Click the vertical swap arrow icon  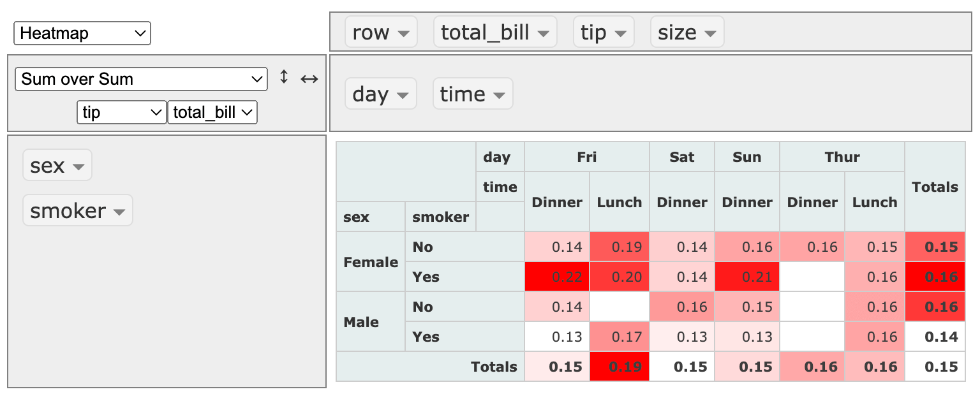click(283, 78)
